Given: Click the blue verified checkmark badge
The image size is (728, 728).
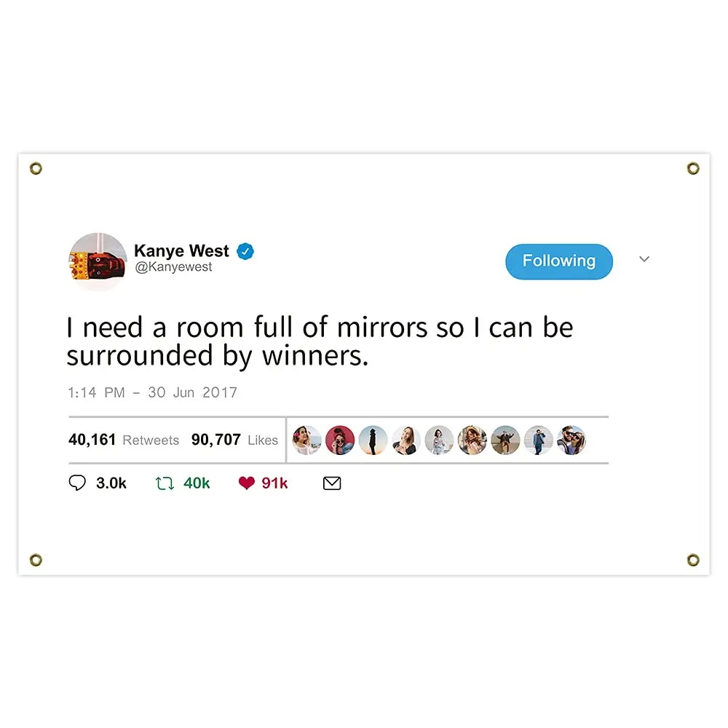Looking at the screenshot, I should click(x=245, y=251).
